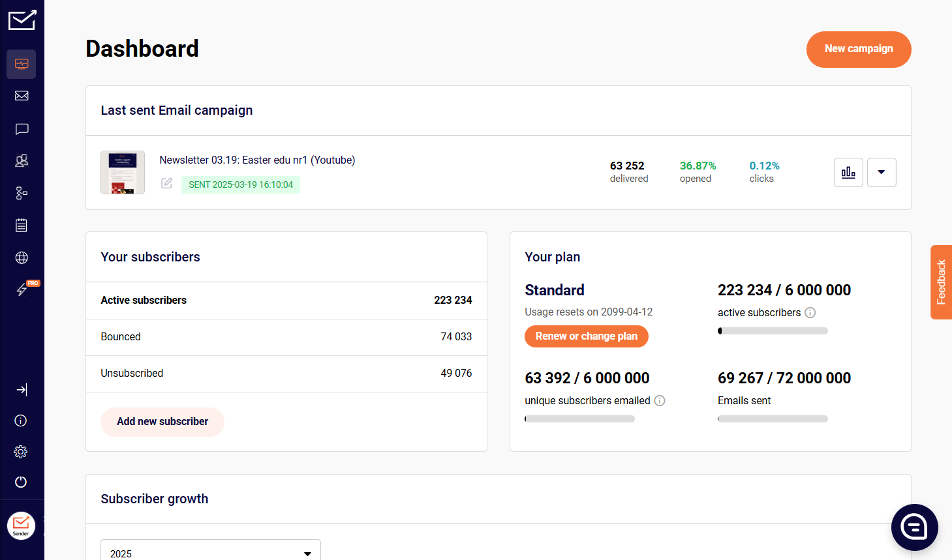Open the Forms section from the sidebar
Image resolution: width=952 pixels, height=560 pixels.
click(x=22, y=225)
